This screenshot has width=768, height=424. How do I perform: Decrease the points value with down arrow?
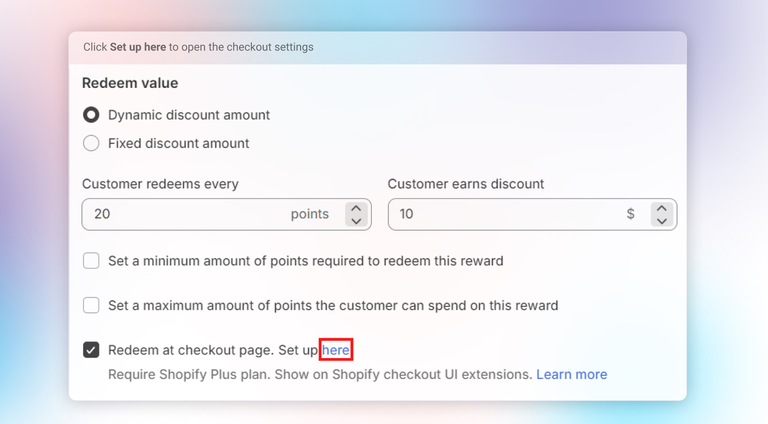(x=355, y=220)
